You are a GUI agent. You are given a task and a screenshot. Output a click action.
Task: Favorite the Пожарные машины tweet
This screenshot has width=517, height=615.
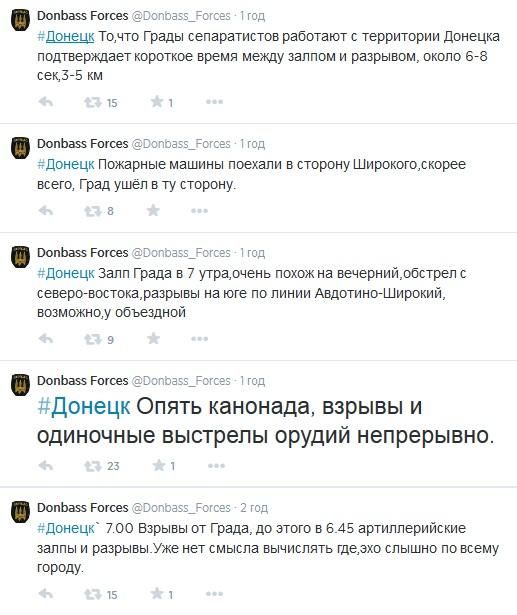153,211
